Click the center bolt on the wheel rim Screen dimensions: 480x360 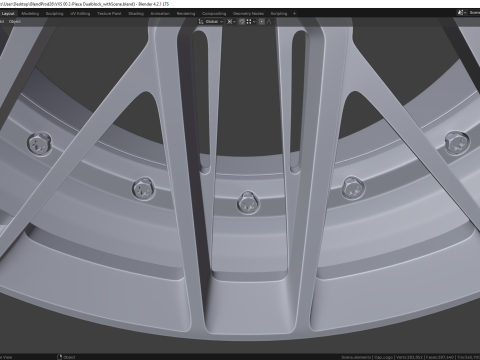tap(248, 202)
